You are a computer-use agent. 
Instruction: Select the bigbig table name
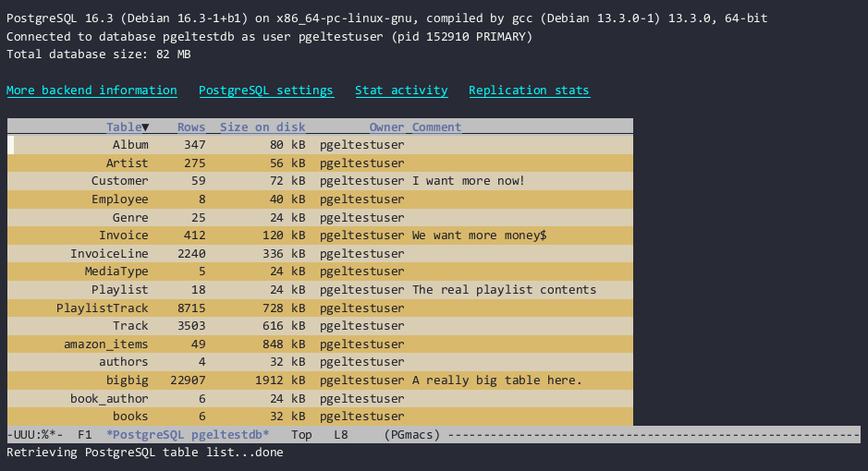(128, 380)
